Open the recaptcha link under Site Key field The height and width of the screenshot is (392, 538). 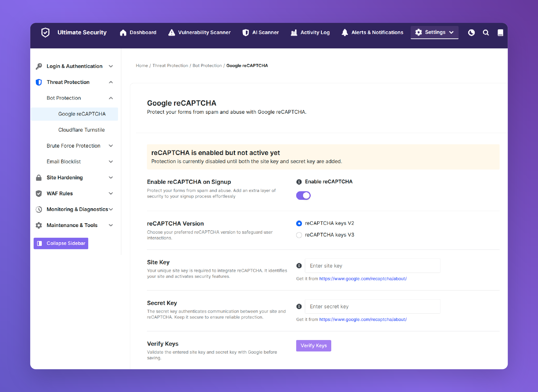pos(363,279)
